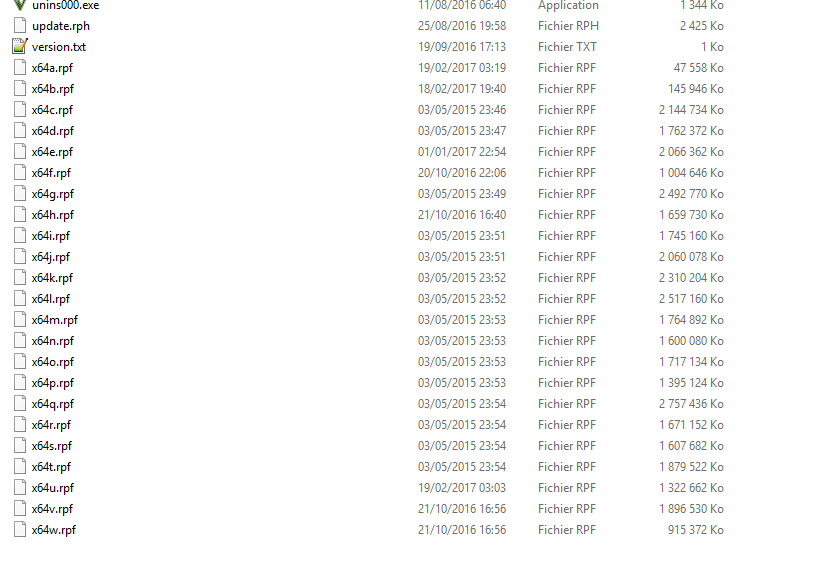The width and height of the screenshot is (837, 562).
Task: Select the version.txt notepad icon
Action: 20,46
